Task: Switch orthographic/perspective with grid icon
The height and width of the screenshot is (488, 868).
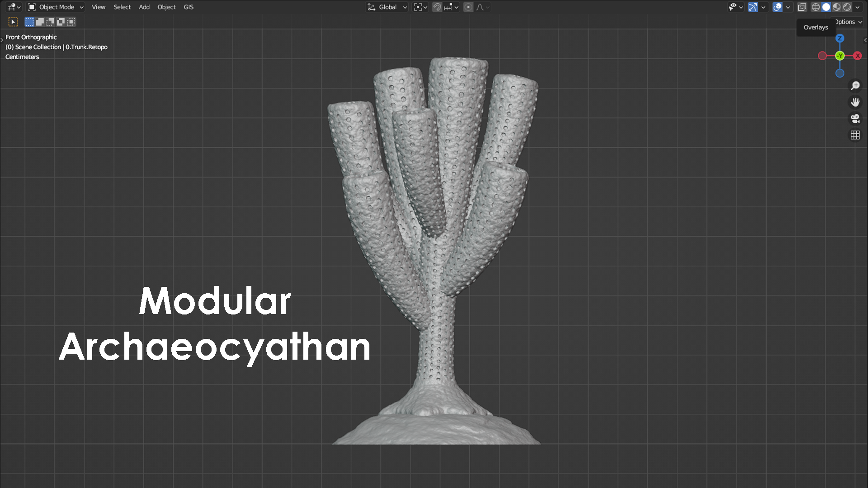Action: click(855, 135)
